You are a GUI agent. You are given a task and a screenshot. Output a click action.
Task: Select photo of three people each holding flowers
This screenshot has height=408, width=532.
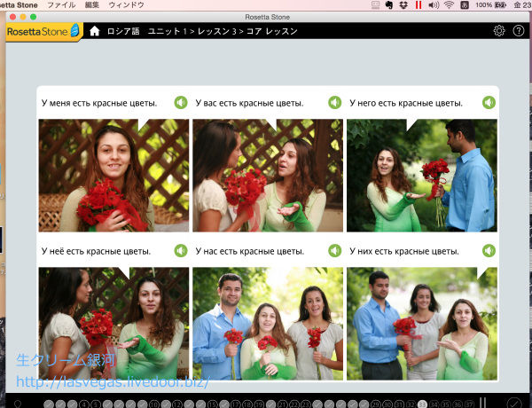268,324
